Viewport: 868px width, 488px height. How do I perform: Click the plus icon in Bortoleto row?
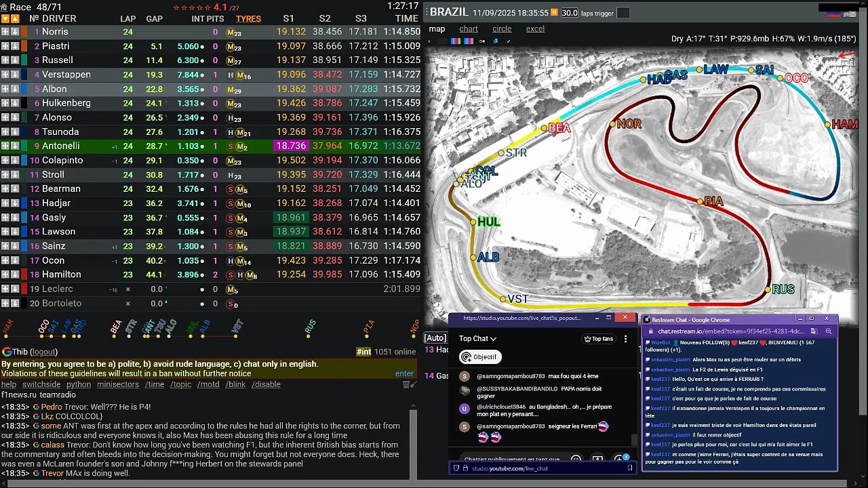point(5,304)
